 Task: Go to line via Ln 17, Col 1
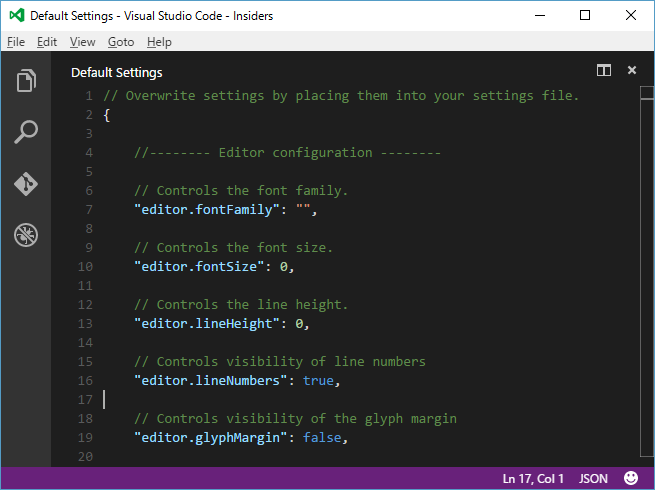[533, 478]
